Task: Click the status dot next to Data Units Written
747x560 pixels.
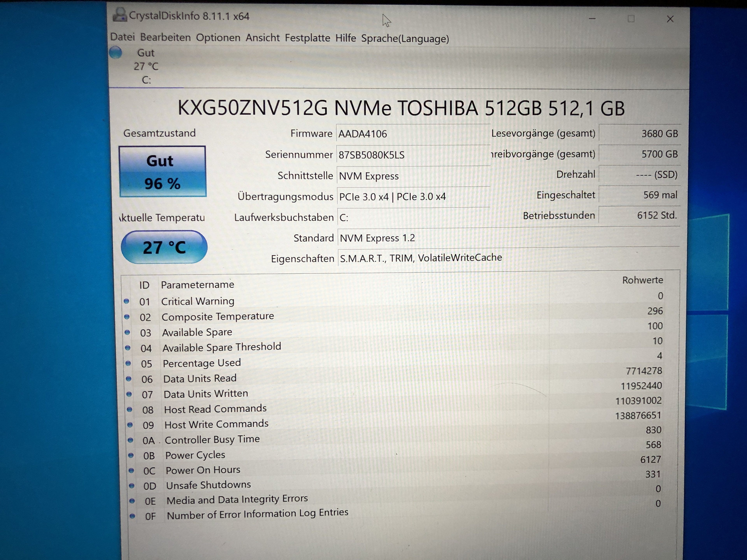Action: [129, 394]
